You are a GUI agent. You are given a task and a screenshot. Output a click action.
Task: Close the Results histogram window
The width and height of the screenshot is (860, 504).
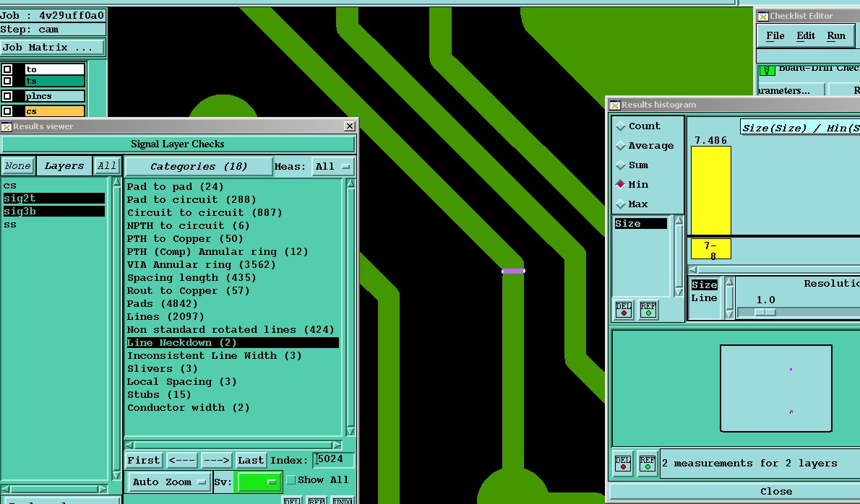click(776, 492)
